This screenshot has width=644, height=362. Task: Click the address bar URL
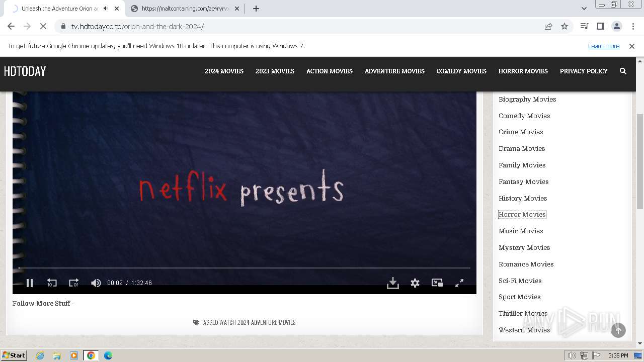tap(137, 27)
